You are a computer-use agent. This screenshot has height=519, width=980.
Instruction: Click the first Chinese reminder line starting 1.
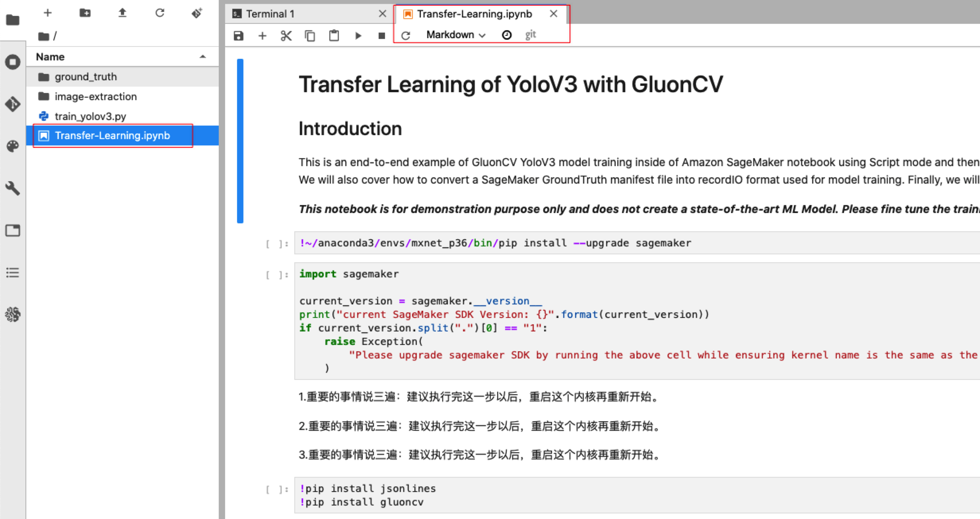click(480, 397)
